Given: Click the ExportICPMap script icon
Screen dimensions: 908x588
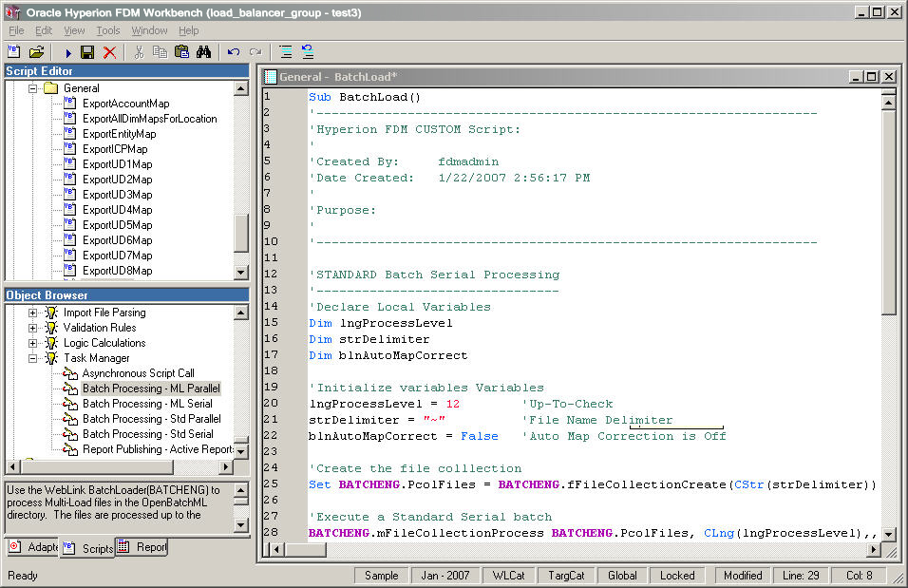Looking at the screenshot, I should [69, 149].
